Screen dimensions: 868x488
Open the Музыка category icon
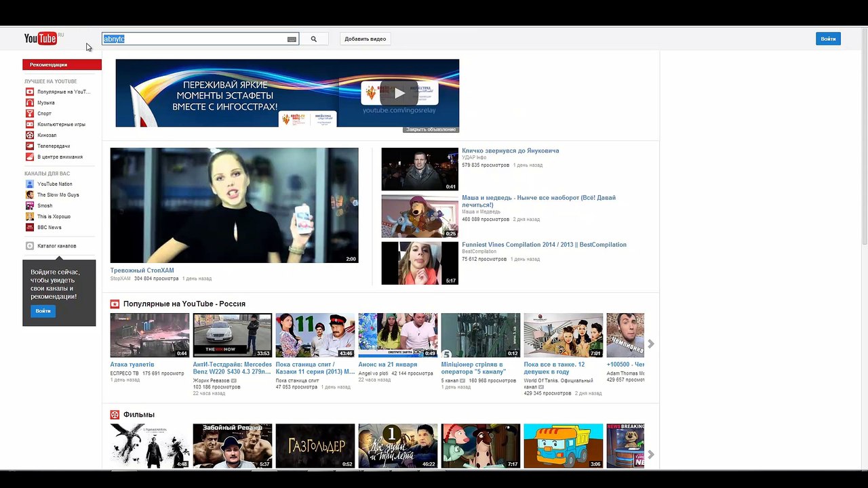(30, 102)
